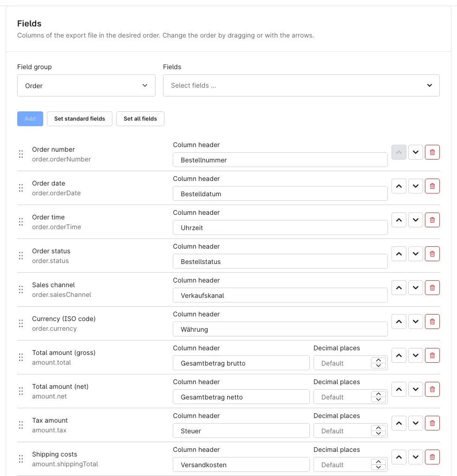This screenshot has width=457, height=476.
Task: Remove the Total amount (net) field
Action: point(432,389)
